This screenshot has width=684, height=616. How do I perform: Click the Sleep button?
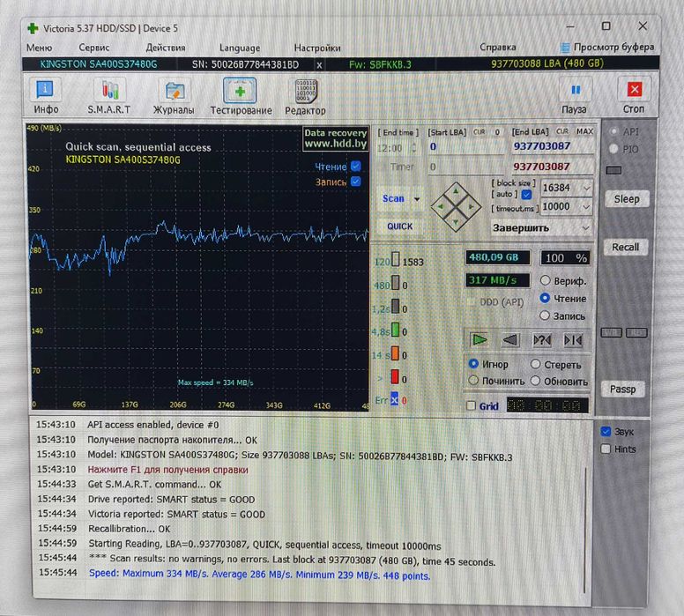click(627, 199)
